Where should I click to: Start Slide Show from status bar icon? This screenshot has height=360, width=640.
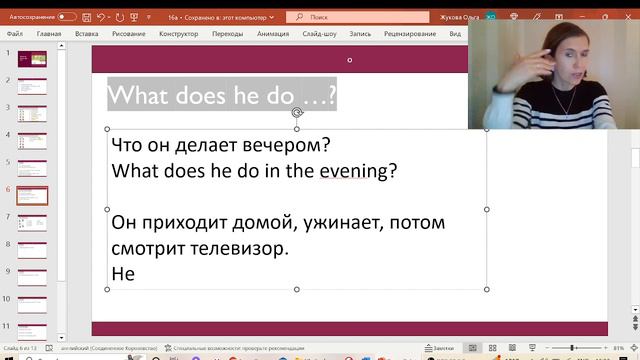point(532,348)
